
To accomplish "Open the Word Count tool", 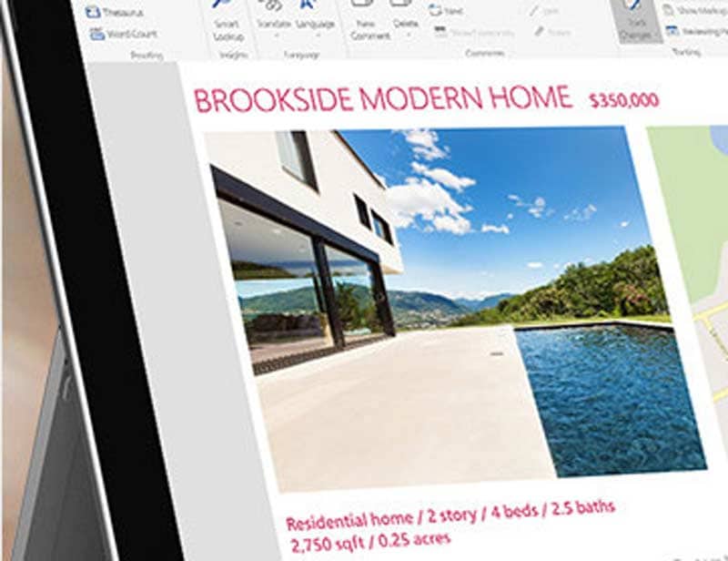I will coord(124,34).
